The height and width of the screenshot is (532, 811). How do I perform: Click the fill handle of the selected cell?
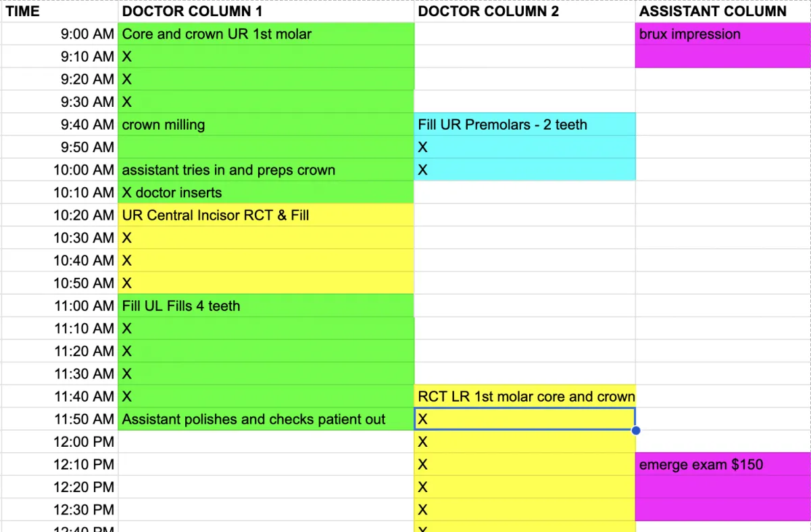(635, 431)
